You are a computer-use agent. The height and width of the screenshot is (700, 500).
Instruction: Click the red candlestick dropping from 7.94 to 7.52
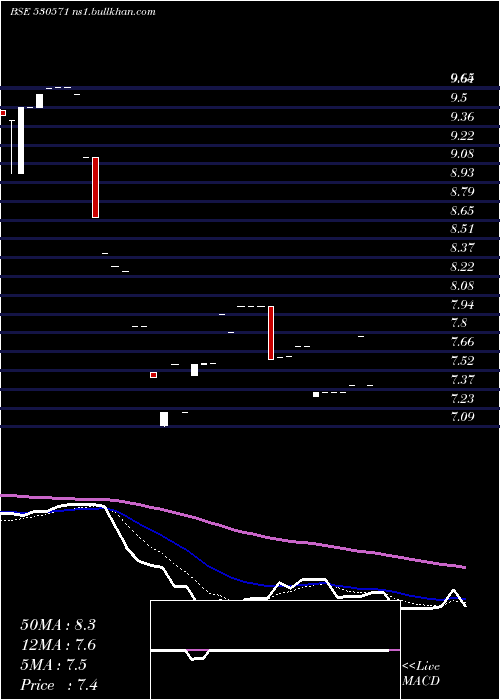point(271,333)
